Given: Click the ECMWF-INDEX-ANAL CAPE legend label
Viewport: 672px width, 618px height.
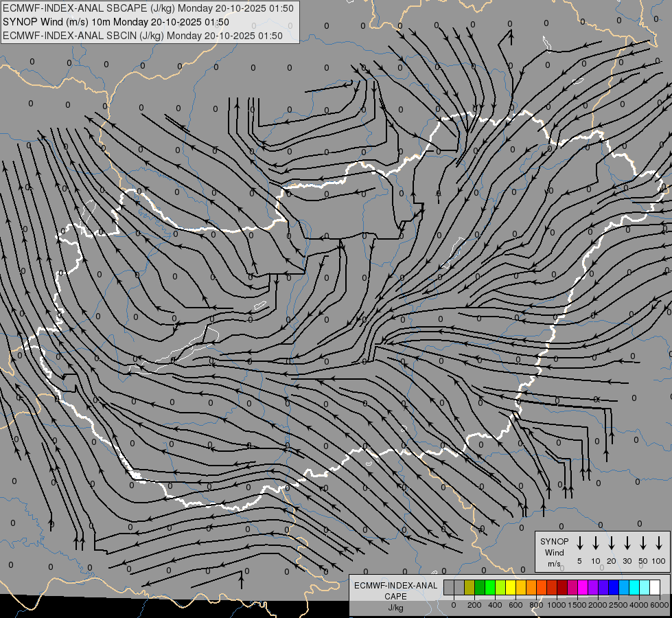Looking at the screenshot, I should pyautogui.click(x=395, y=591).
